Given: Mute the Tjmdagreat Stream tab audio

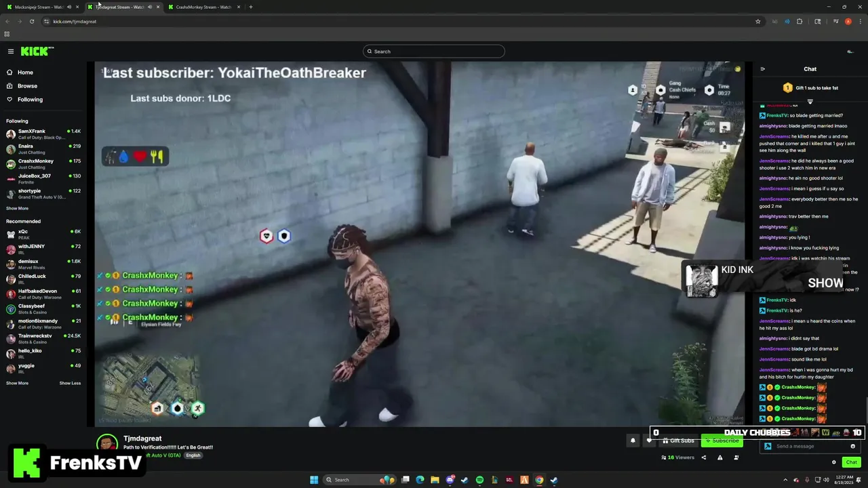Looking at the screenshot, I should tap(149, 7).
